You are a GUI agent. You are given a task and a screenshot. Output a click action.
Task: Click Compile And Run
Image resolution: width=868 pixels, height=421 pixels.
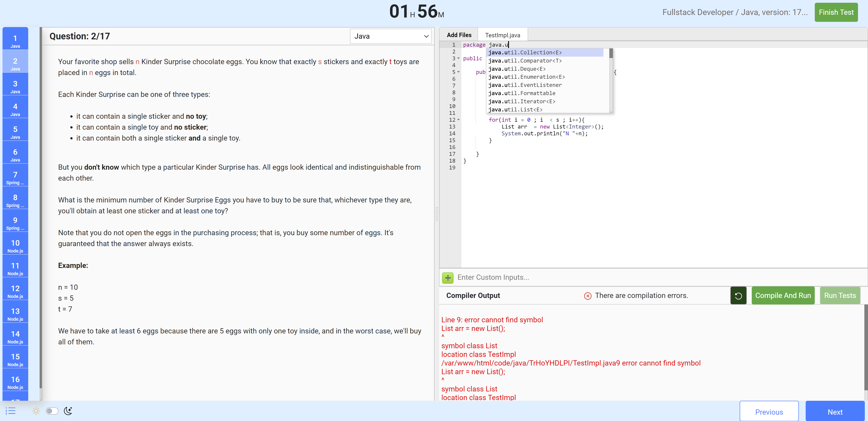coord(783,295)
